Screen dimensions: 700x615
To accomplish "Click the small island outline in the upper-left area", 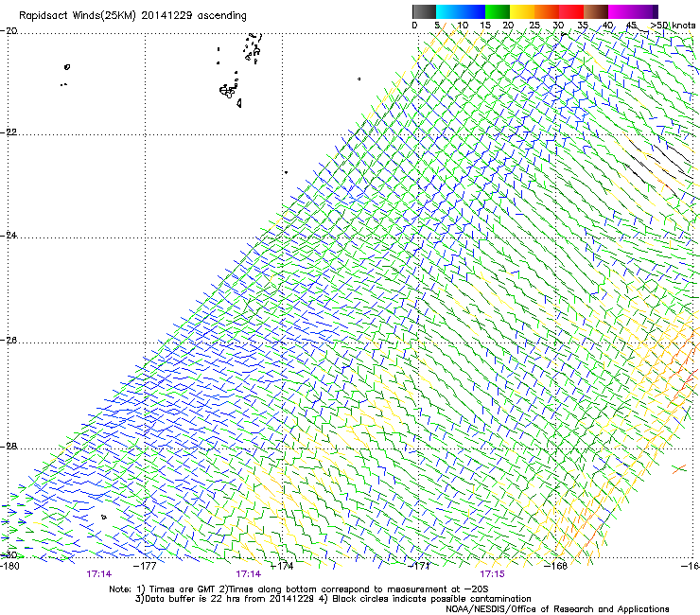I will pyautogui.click(x=67, y=67).
